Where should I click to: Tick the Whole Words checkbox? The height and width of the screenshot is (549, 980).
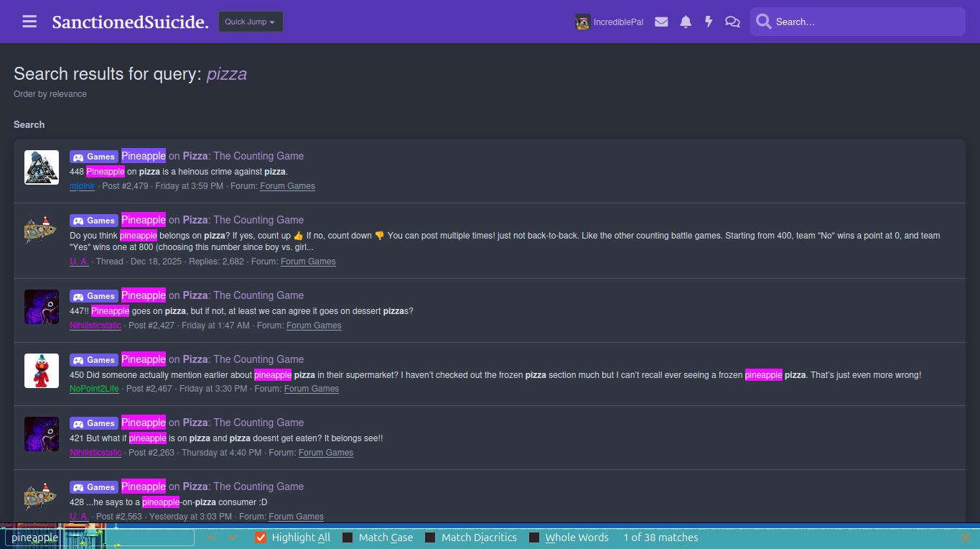point(534,538)
